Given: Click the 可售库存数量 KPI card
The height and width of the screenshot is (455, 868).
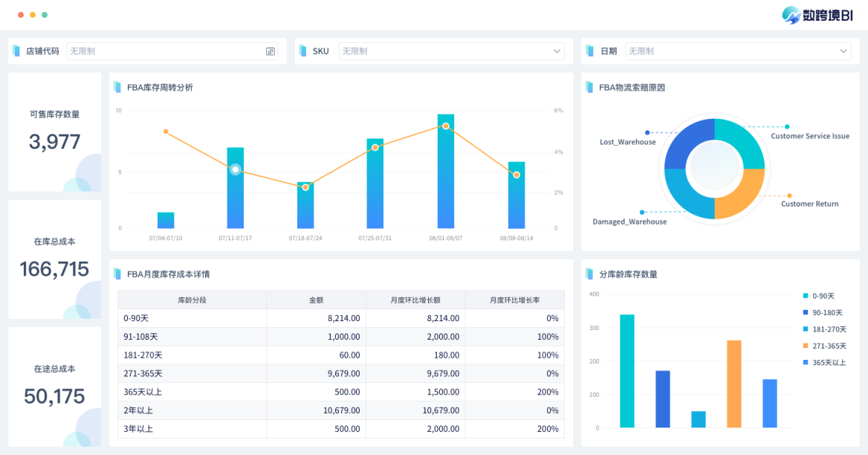Looking at the screenshot, I should click(54, 132).
